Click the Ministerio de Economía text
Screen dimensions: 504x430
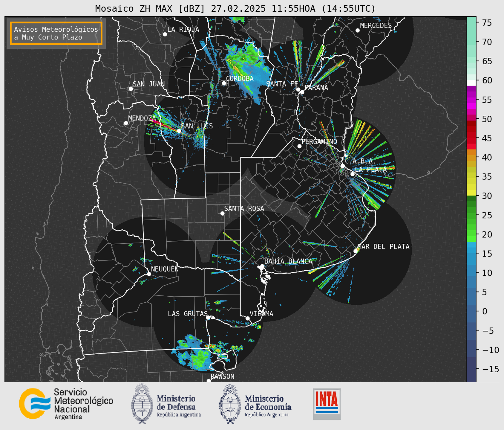tap(268, 406)
